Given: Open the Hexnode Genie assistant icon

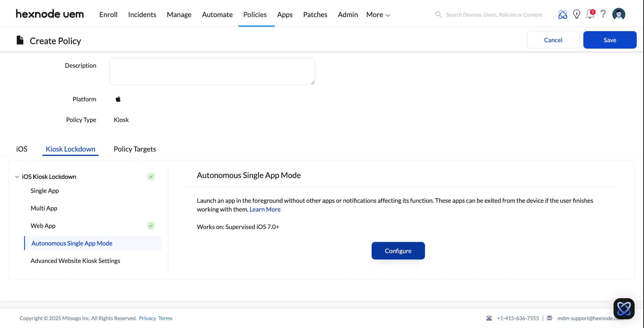Looking at the screenshot, I should pos(562,14).
